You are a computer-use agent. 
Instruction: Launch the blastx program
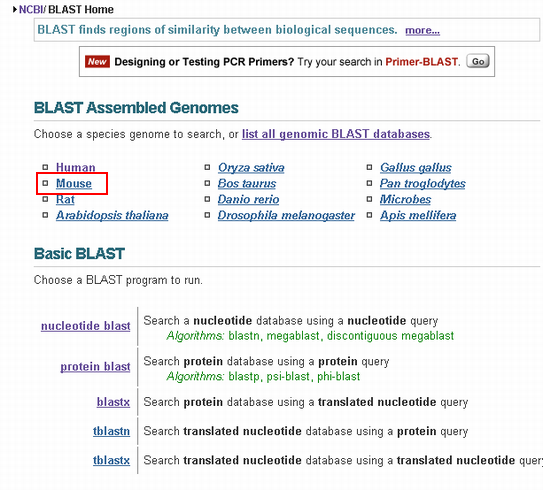pos(113,402)
